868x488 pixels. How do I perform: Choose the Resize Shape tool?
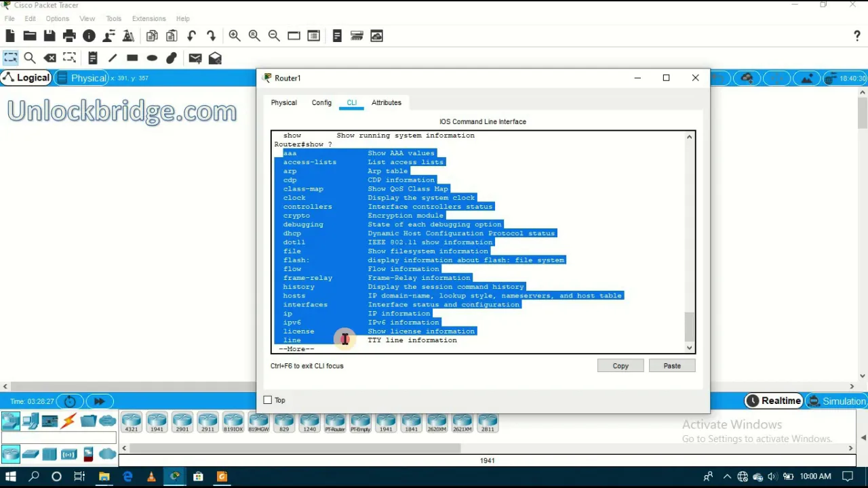pyautogui.click(x=69, y=58)
